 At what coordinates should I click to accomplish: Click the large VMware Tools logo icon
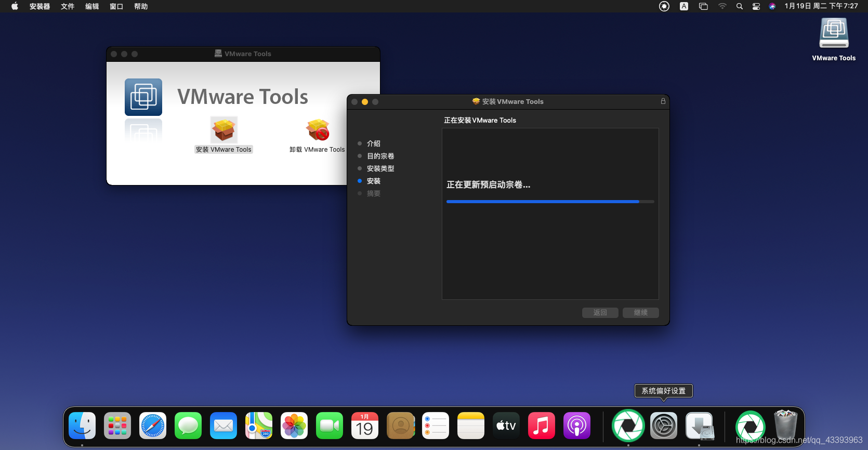143,97
